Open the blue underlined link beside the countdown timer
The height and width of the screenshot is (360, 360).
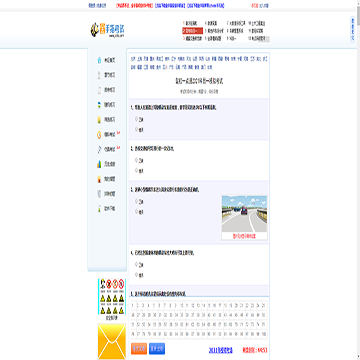point(221,350)
